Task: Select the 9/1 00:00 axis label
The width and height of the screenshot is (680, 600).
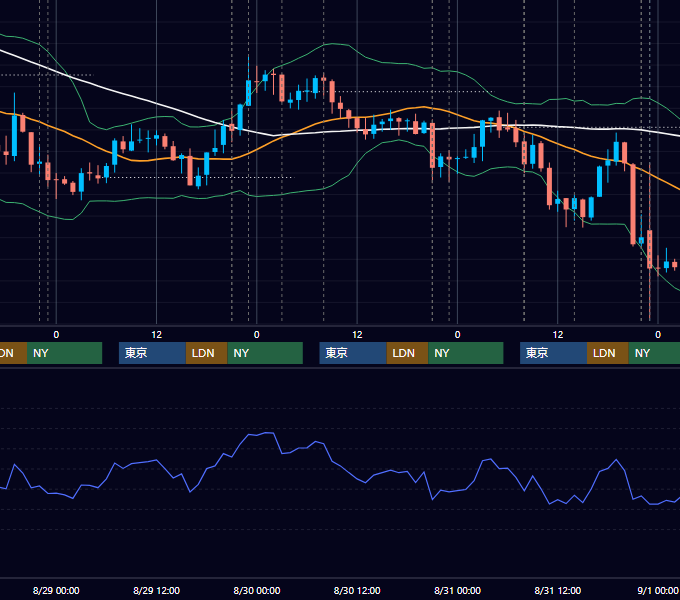Action: (657, 590)
